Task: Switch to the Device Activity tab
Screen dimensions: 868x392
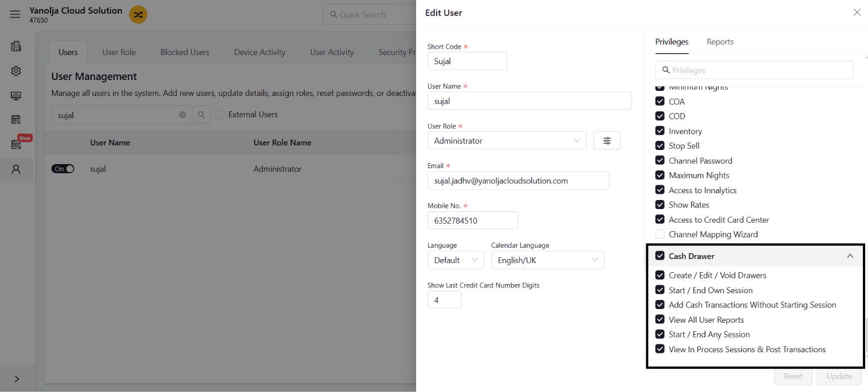Action: tap(260, 52)
